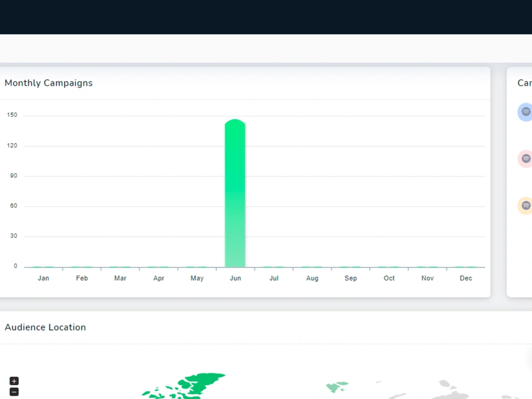532x399 pixels.
Task: Toggle the Dec label on the chart axis
Action: click(465, 278)
